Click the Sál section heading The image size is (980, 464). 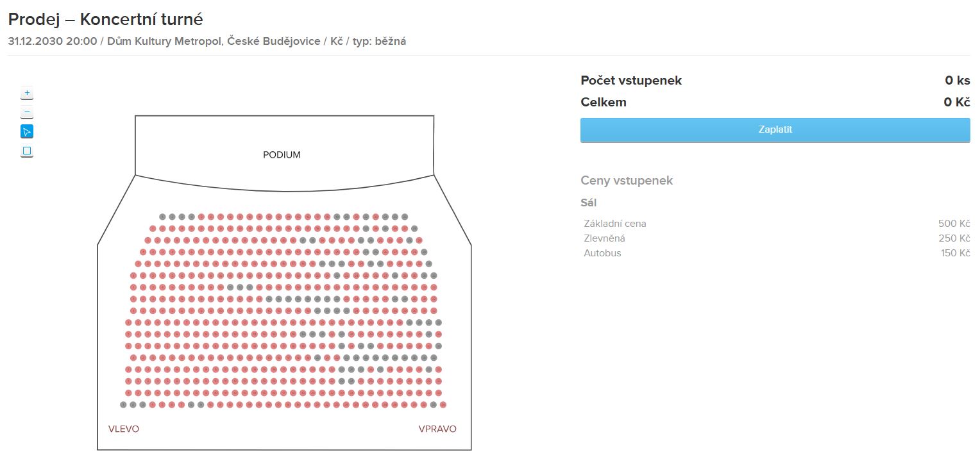pos(588,203)
